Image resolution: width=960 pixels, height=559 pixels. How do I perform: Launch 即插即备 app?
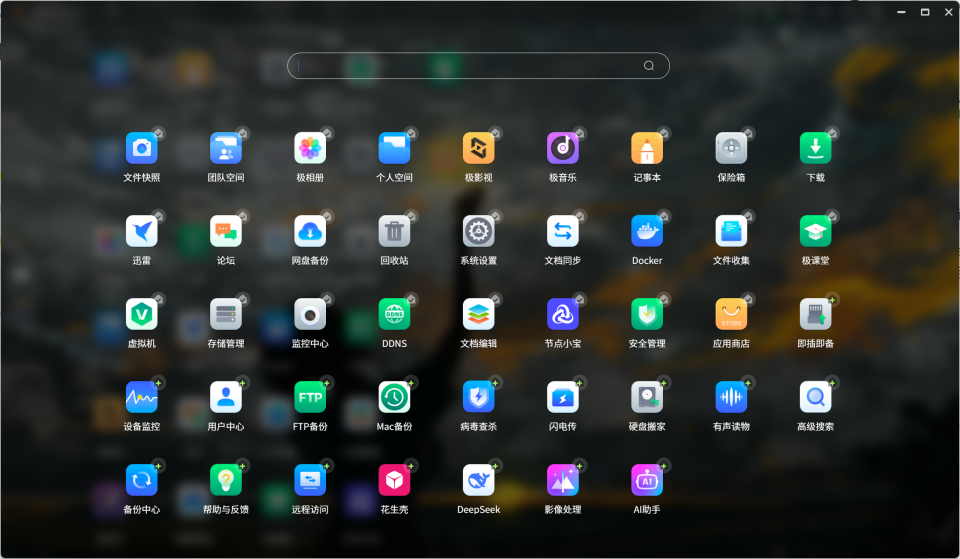pos(816,315)
